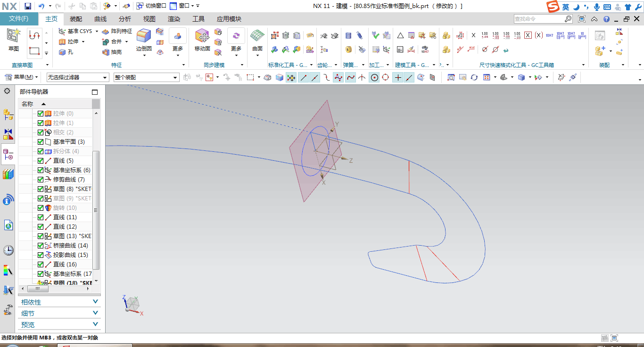Open the 无选择过滤器 selection filter dropdown

pos(78,77)
